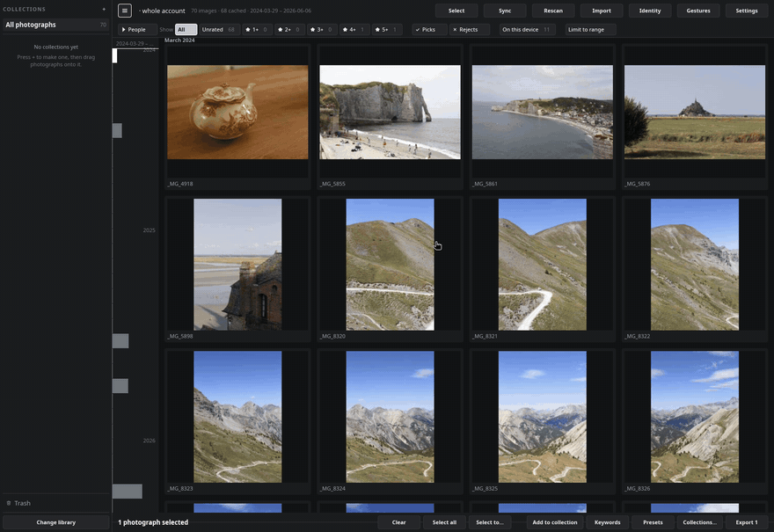The height and width of the screenshot is (532, 774).
Task: Toggle On this device filter
Action: pos(527,30)
